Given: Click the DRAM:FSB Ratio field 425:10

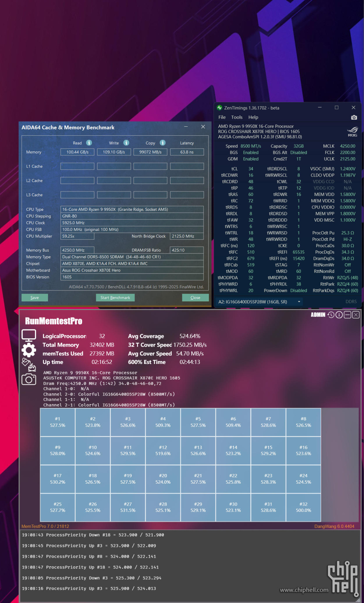Looking at the screenshot, I should pyautogui.click(x=187, y=250).
